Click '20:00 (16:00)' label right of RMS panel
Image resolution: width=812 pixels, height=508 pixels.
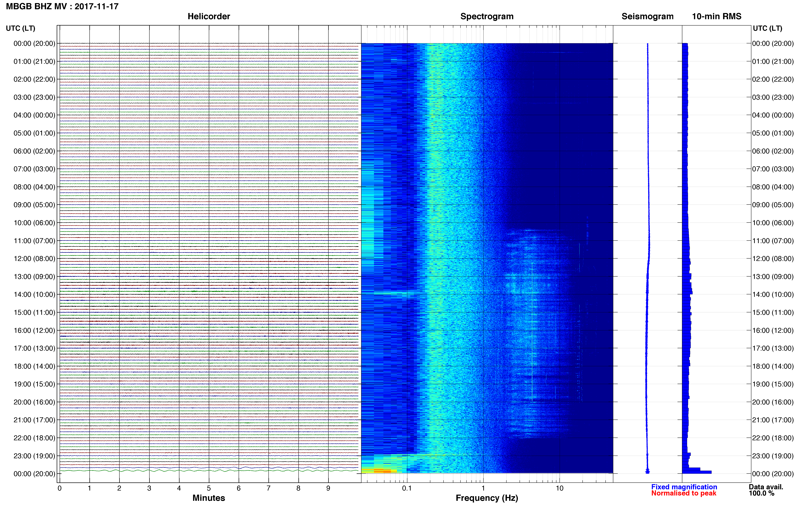tap(773, 402)
